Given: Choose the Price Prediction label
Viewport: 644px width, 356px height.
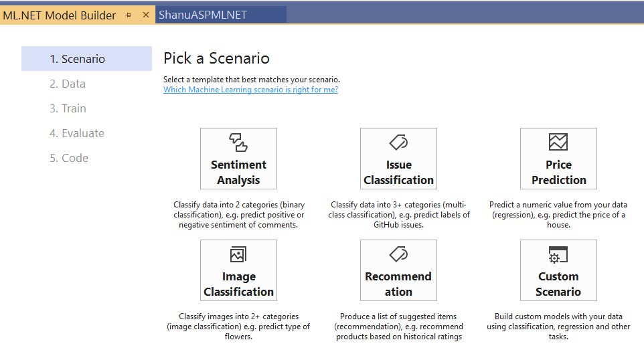Looking at the screenshot, I should [x=558, y=172].
